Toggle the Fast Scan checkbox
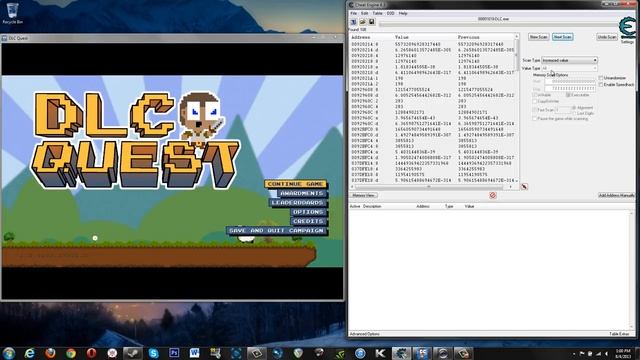640x360 pixels. coord(535,110)
